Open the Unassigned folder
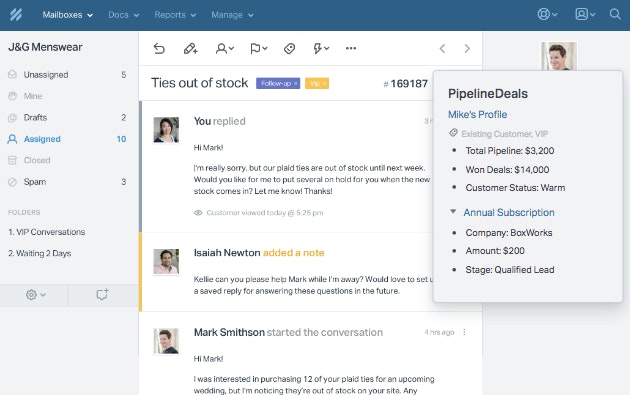This screenshot has width=630, height=395. [x=67, y=75]
